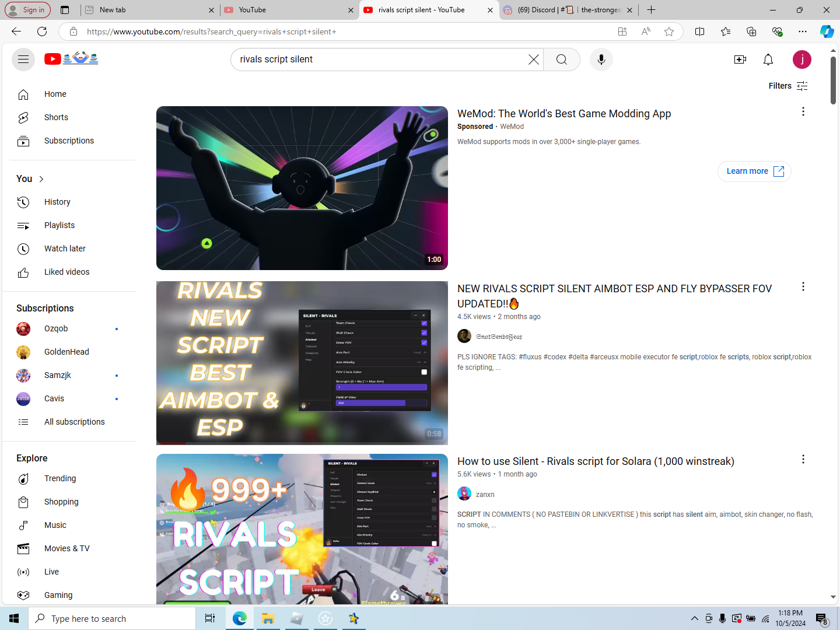The image size is (840, 630).
Task: Add page to favorites star
Action: (x=669, y=32)
